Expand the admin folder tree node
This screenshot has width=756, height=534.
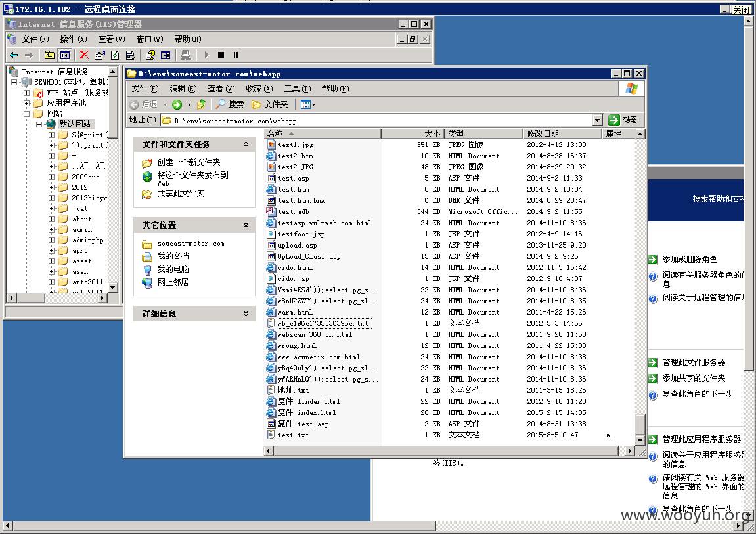[51, 230]
